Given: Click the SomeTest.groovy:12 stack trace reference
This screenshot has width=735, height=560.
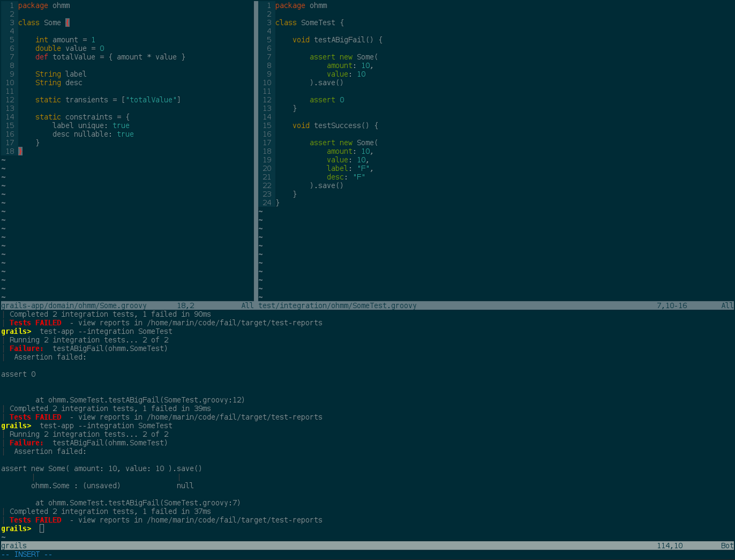Looking at the screenshot, I should (x=202, y=399).
